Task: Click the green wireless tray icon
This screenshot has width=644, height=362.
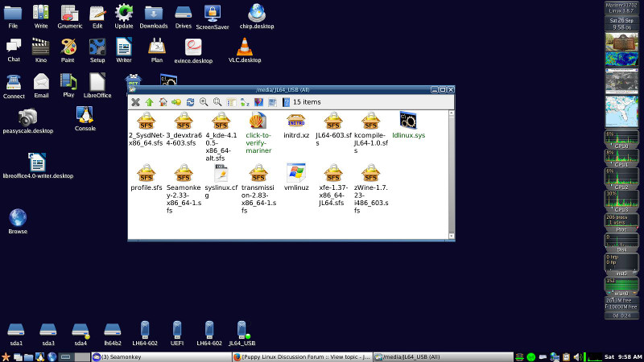Action: [531, 357]
